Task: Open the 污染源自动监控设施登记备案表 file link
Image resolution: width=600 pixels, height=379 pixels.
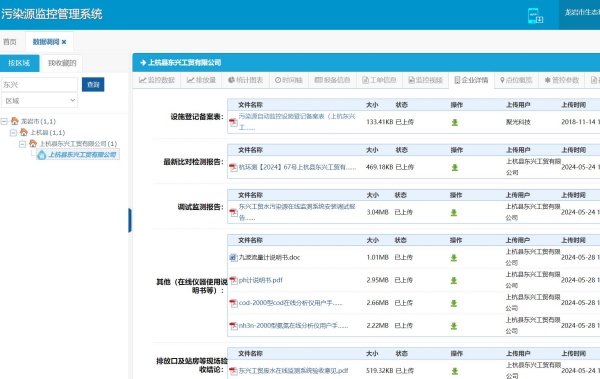Action: pyautogui.click(x=297, y=122)
